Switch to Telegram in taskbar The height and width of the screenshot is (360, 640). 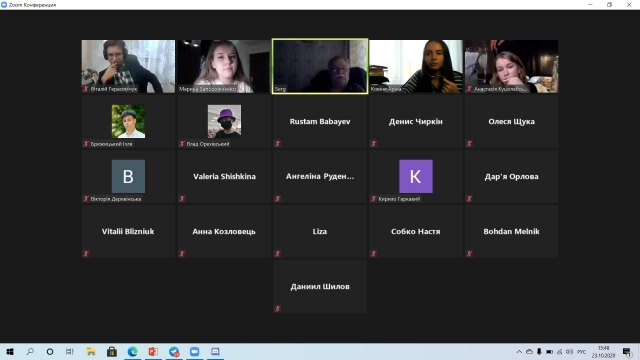click(x=174, y=351)
